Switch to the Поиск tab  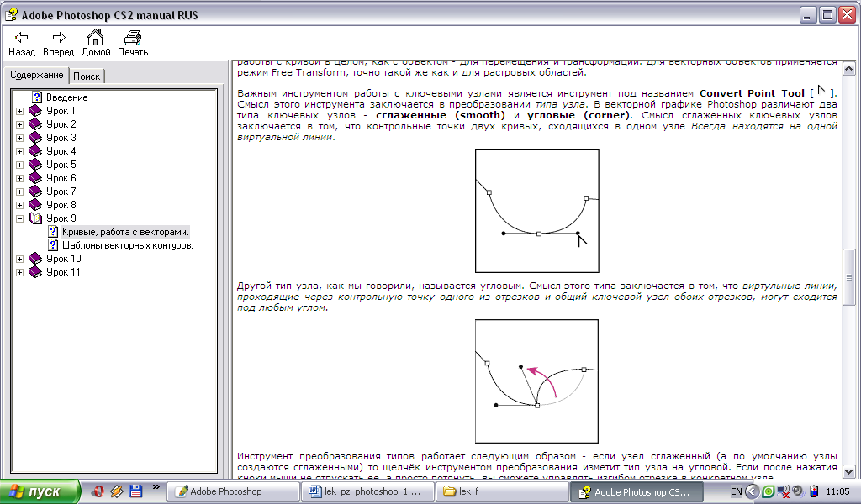tap(87, 76)
